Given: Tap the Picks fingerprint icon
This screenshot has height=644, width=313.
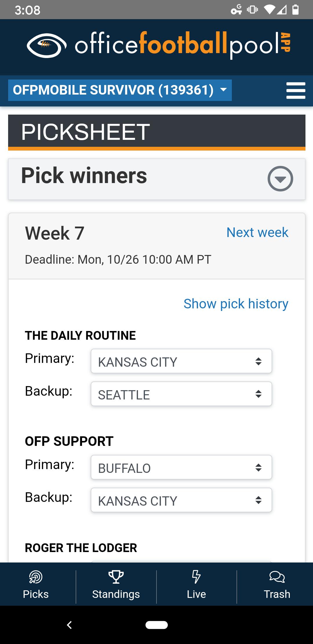Looking at the screenshot, I should click(36, 577).
